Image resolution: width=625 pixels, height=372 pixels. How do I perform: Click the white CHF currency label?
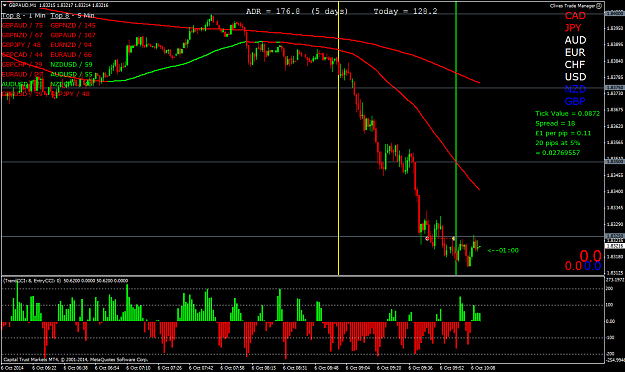pyautogui.click(x=575, y=65)
